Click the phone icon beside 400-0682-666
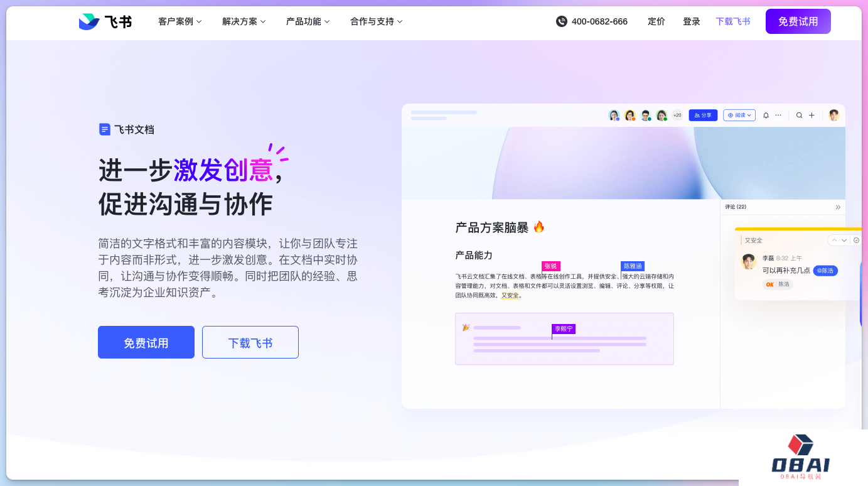 pos(562,21)
